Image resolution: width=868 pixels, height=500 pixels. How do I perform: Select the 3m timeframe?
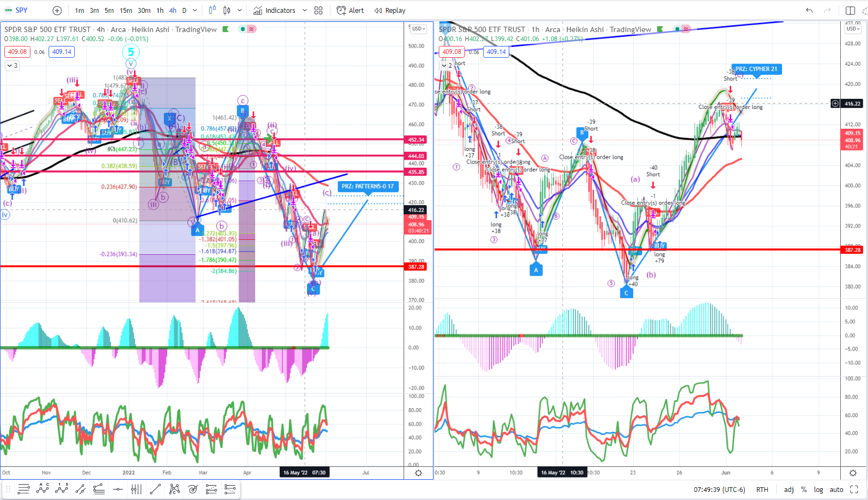tap(94, 10)
